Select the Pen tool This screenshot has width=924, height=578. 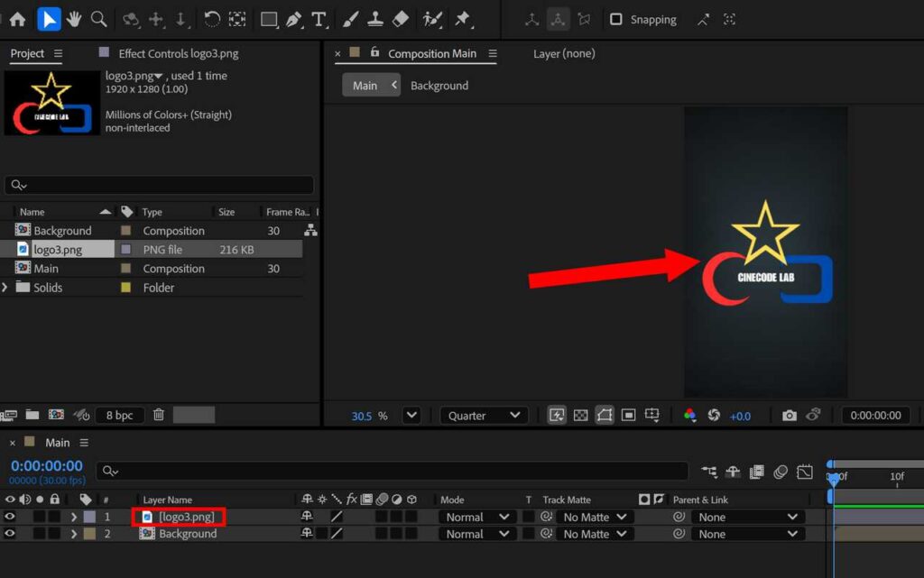(293, 20)
